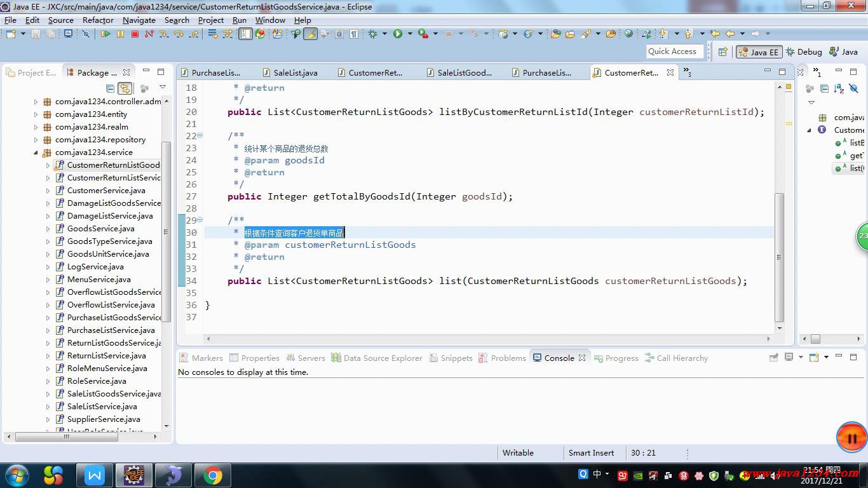The width and height of the screenshot is (868, 488).
Task: Click the Save toolbar icon
Action: pos(36,34)
